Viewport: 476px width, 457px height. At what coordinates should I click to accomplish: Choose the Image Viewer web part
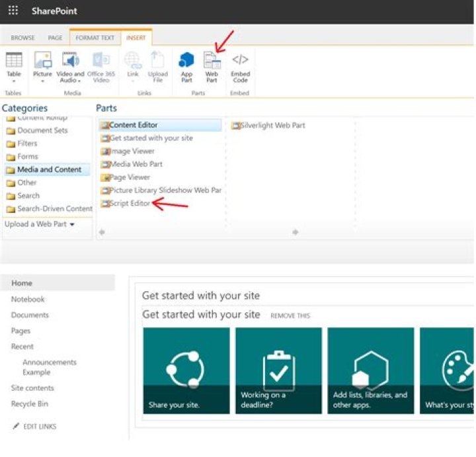point(128,151)
